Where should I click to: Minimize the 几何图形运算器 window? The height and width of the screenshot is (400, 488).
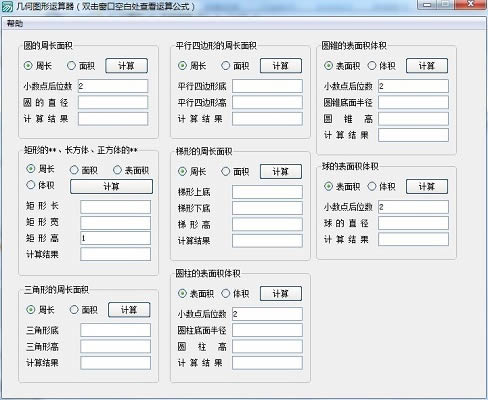(427, 4)
